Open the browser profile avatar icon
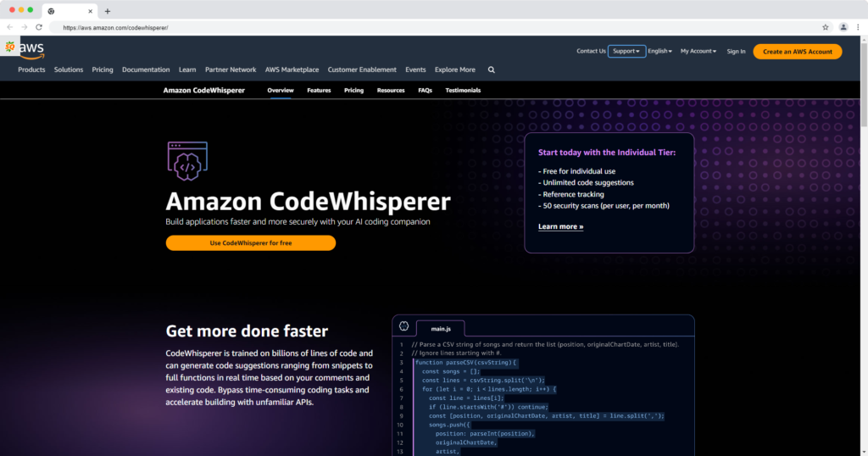Viewport: 868px width, 456px height. (x=843, y=27)
